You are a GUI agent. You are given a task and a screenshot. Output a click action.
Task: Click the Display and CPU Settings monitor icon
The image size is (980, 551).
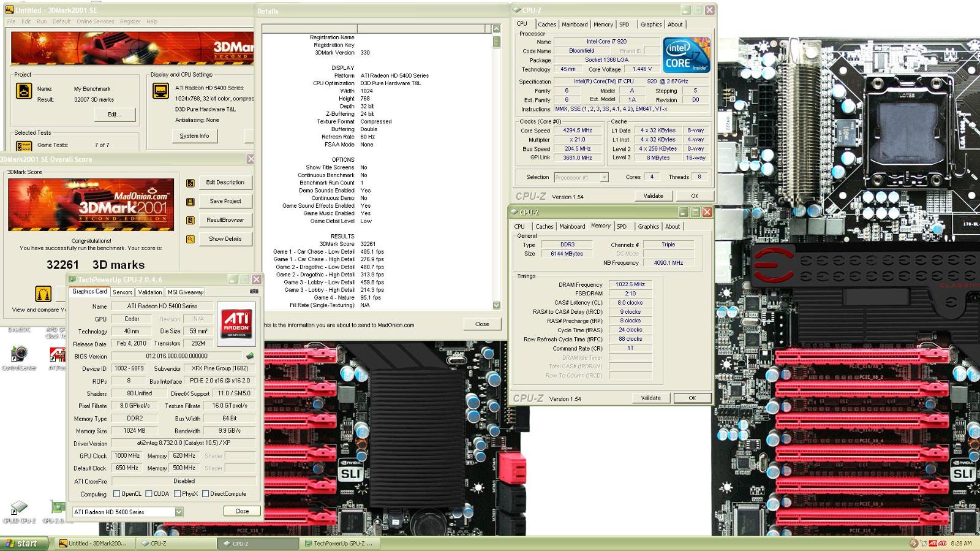click(160, 91)
